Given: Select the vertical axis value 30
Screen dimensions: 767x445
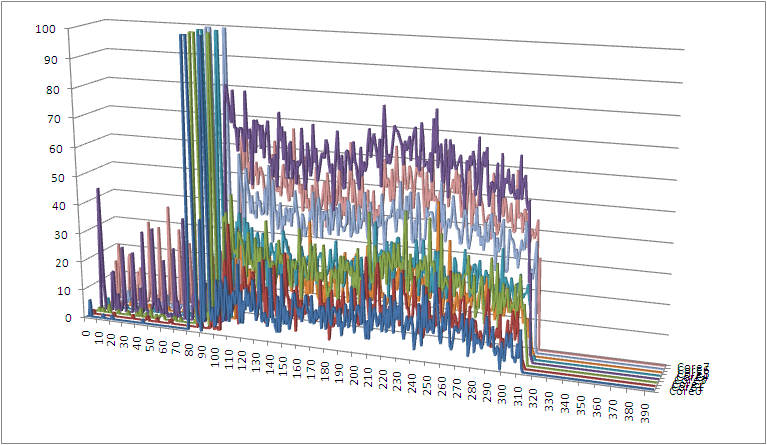Looking at the screenshot, I should 63,234.
